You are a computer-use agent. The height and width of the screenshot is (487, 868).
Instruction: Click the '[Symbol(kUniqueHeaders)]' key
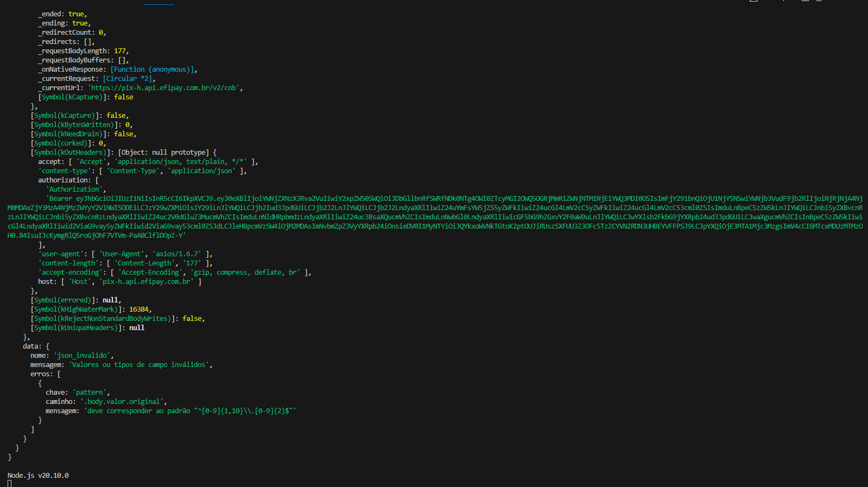pyautogui.click(x=76, y=328)
